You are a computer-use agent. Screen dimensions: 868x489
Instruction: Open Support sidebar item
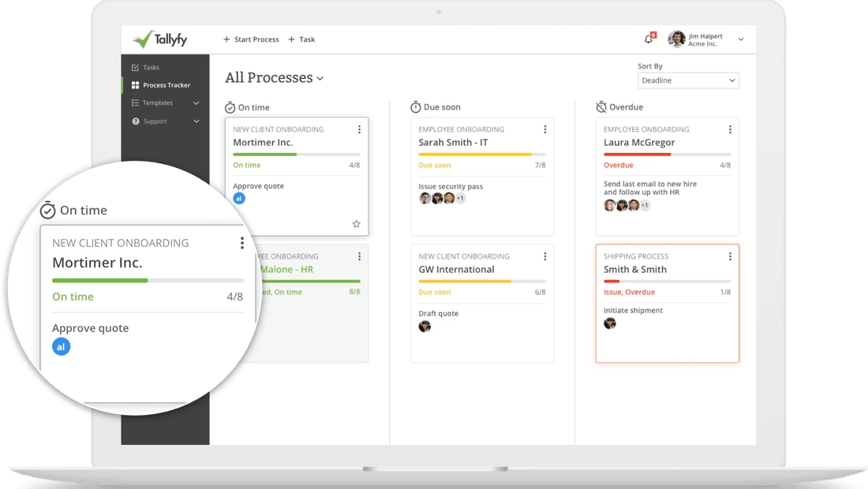tap(155, 121)
